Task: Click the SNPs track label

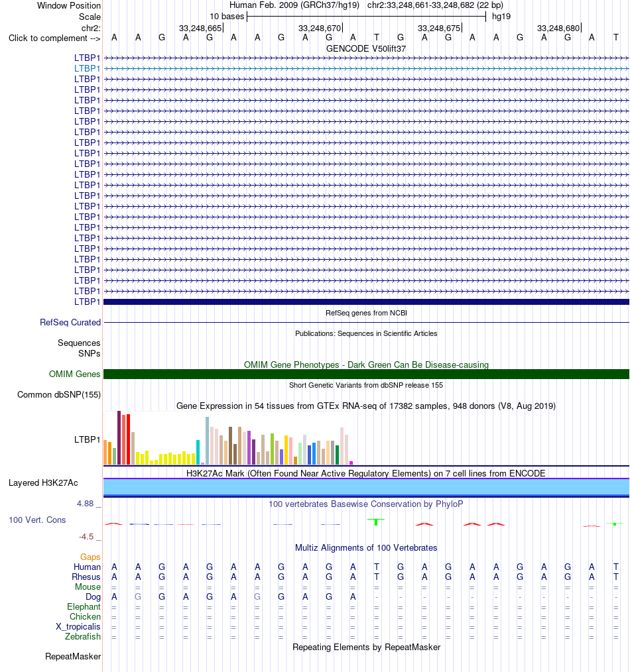Action: click(90, 354)
